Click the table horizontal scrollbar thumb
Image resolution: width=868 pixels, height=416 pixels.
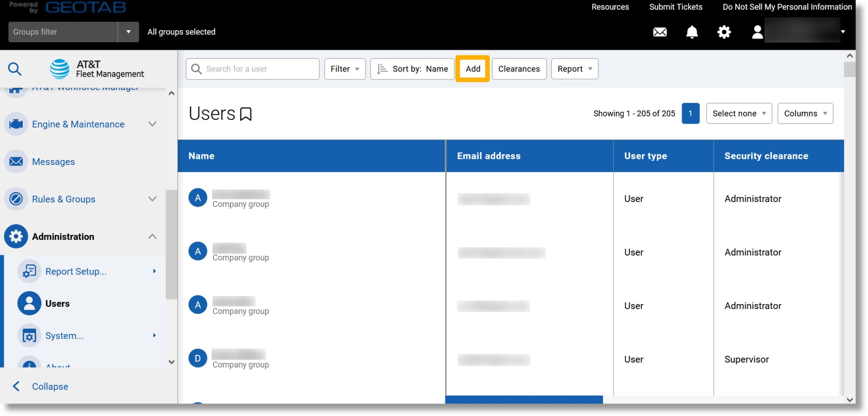524,399
